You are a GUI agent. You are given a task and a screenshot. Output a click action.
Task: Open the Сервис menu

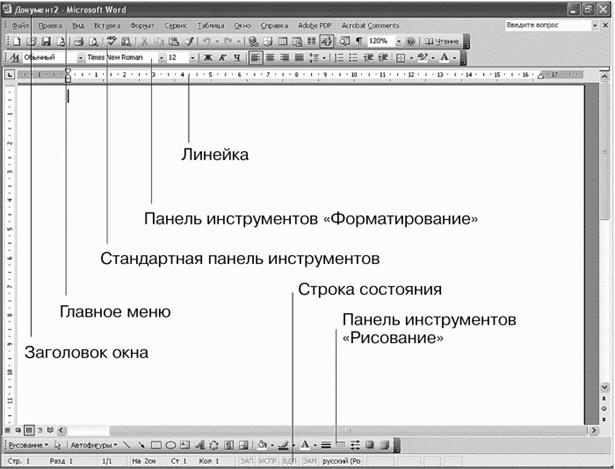pos(176,26)
